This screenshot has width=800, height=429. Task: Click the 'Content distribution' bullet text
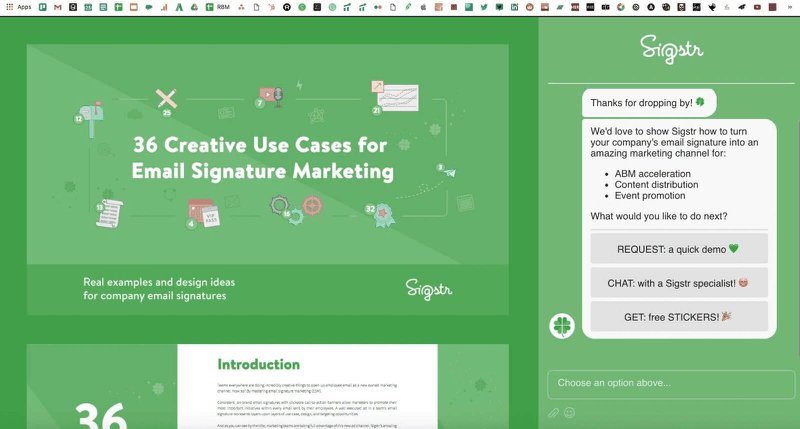coord(656,185)
